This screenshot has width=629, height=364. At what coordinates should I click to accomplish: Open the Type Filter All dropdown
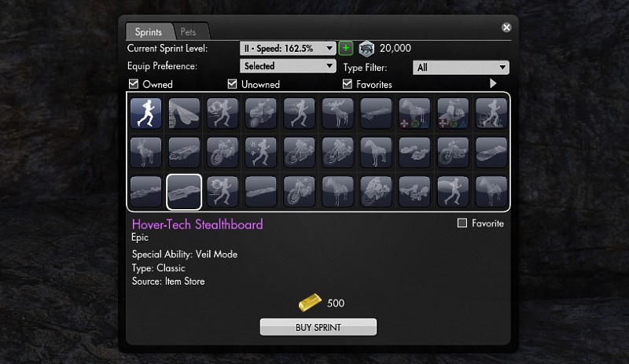(461, 68)
